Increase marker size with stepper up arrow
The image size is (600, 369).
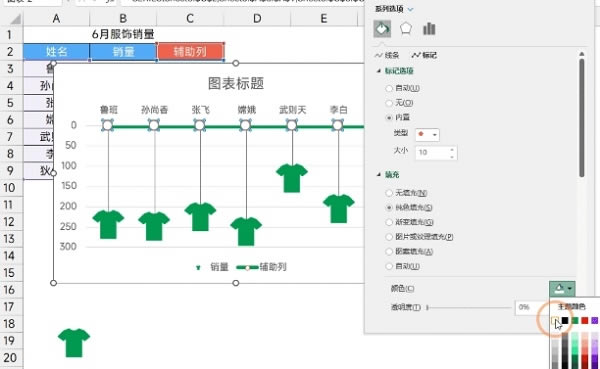pyautogui.click(x=452, y=150)
